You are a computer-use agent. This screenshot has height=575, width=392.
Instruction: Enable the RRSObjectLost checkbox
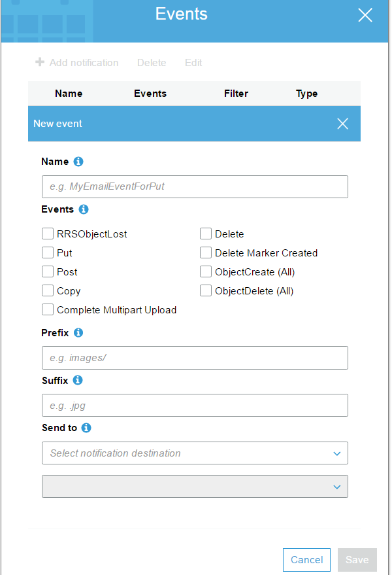tap(48, 234)
